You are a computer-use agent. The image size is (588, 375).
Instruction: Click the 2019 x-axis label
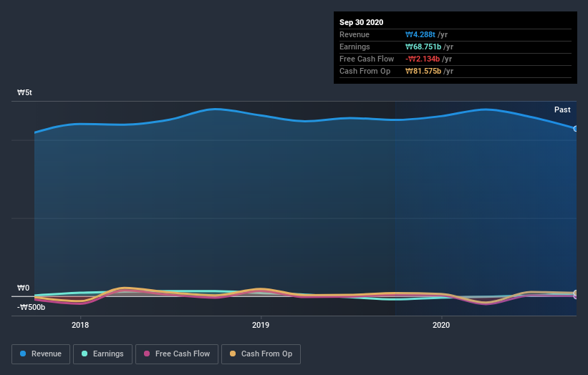261,325
